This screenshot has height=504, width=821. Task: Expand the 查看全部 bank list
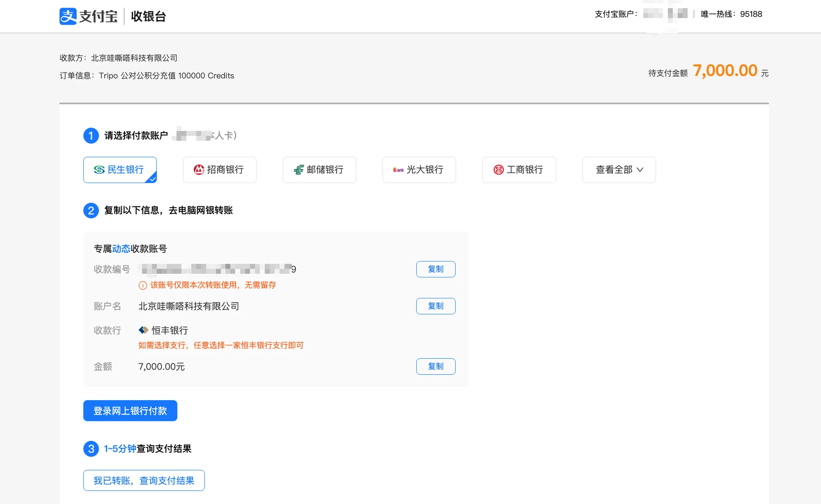tap(619, 170)
